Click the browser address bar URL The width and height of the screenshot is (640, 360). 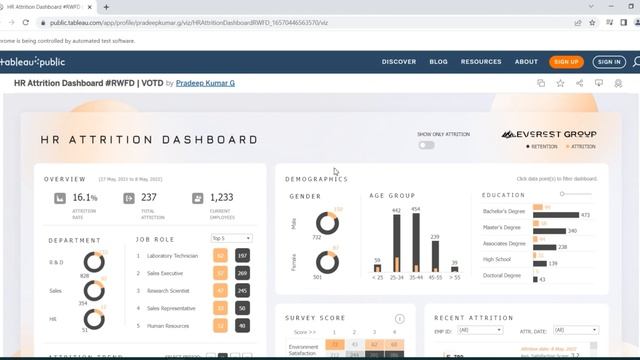(x=189, y=23)
